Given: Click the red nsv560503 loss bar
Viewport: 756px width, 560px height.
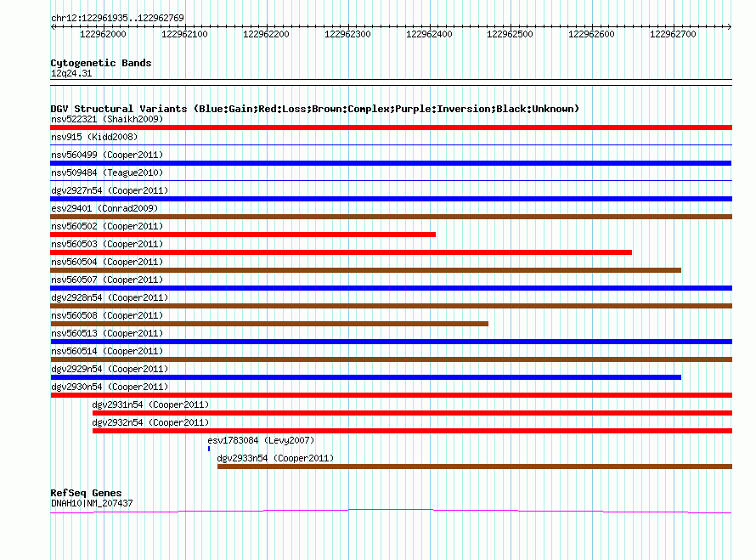Looking at the screenshot, I should (341, 252).
